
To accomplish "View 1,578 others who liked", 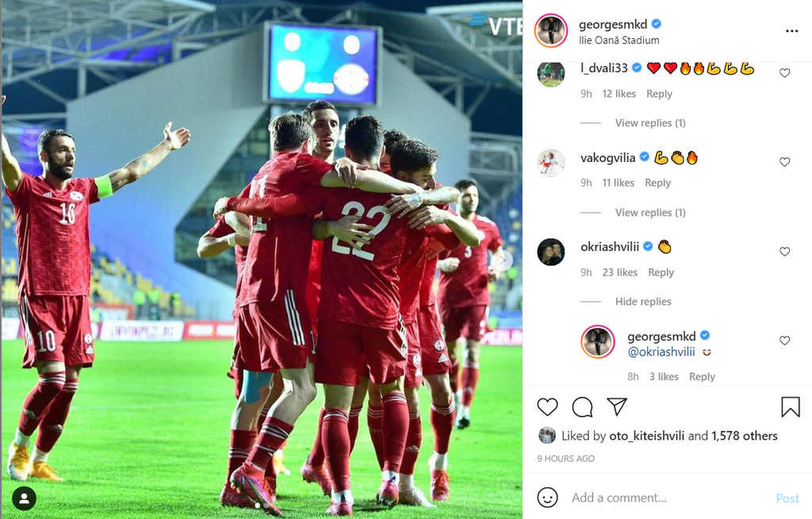I will coord(744,436).
